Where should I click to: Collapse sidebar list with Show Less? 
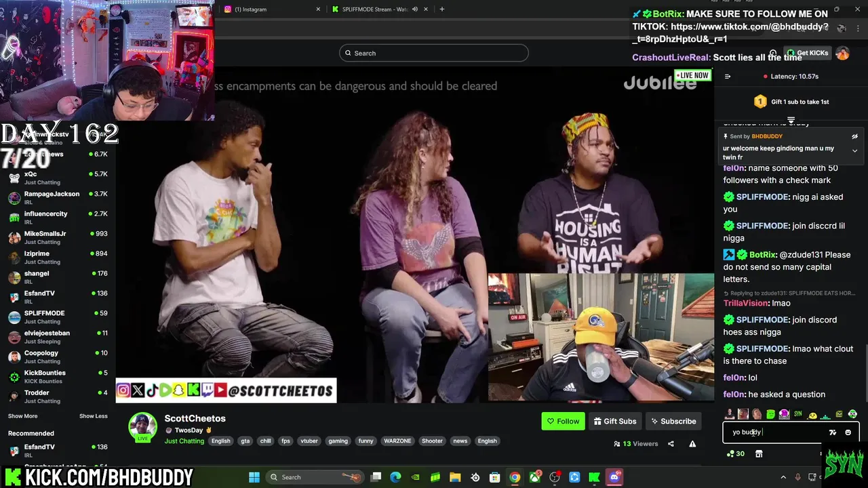94,416
